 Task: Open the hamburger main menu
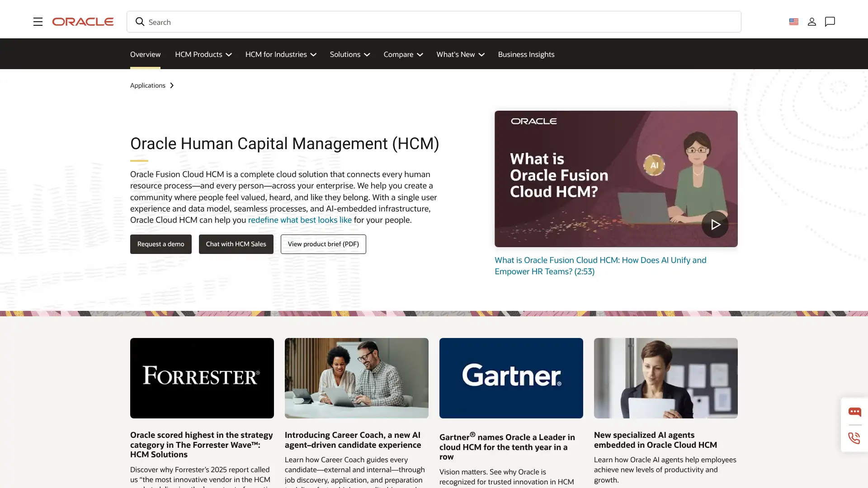[x=38, y=22]
